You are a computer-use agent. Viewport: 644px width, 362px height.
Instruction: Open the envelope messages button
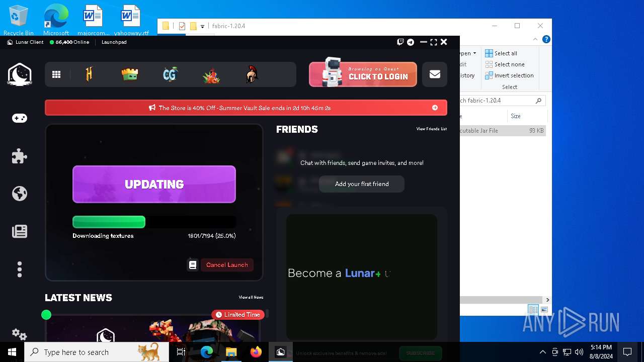(435, 74)
